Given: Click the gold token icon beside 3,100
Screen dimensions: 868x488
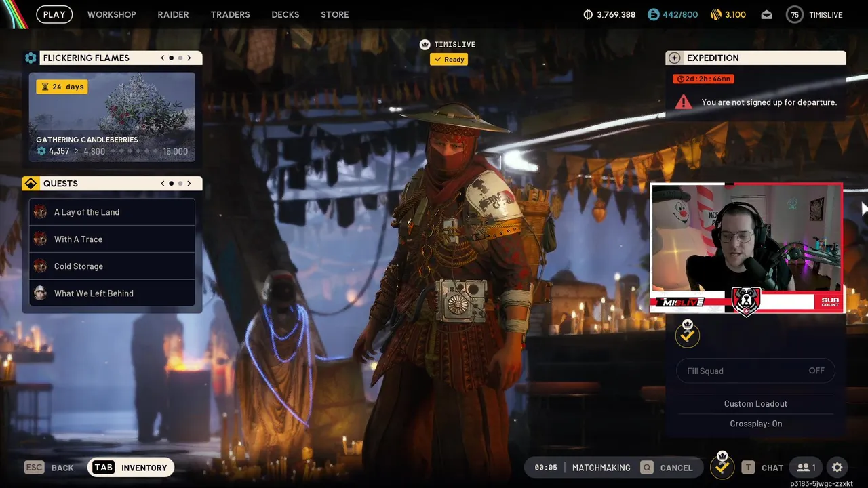Looking at the screenshot, I should 715,14.
